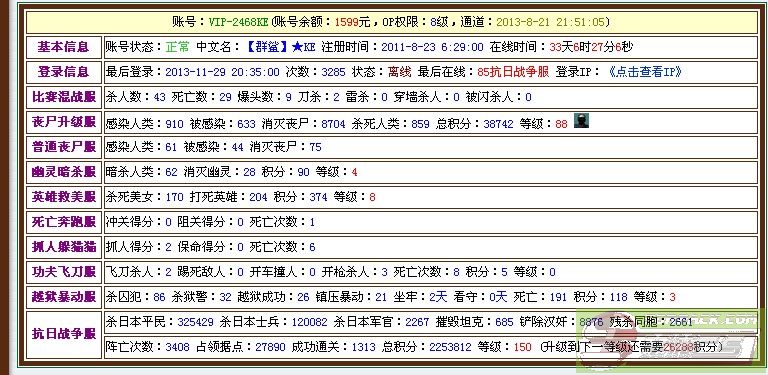Click the login count 3285
This screenshot has width=768, height=375.
tap(334, 72)
